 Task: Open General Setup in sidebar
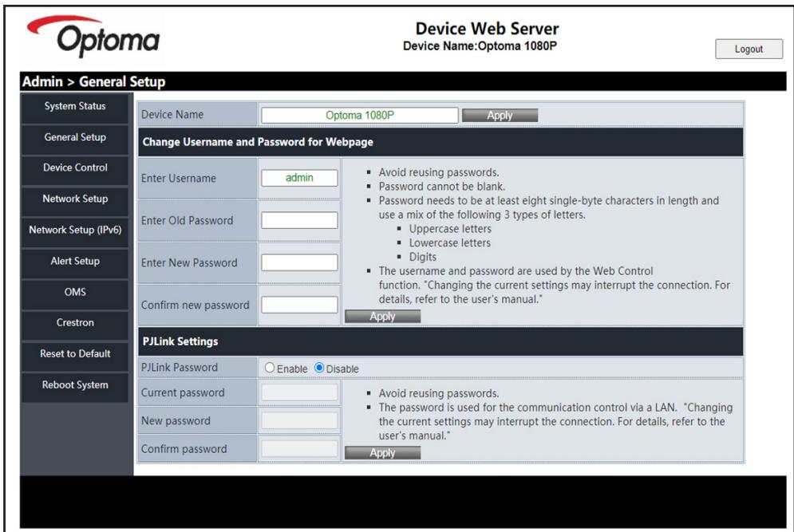[x=75, y=138]
